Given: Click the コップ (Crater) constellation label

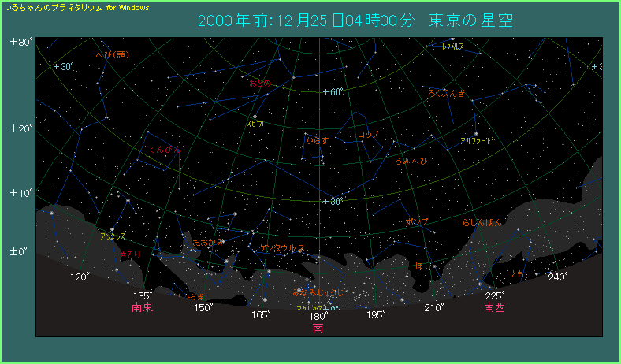Looking at the screenshot, I should [x=369, y=135].
